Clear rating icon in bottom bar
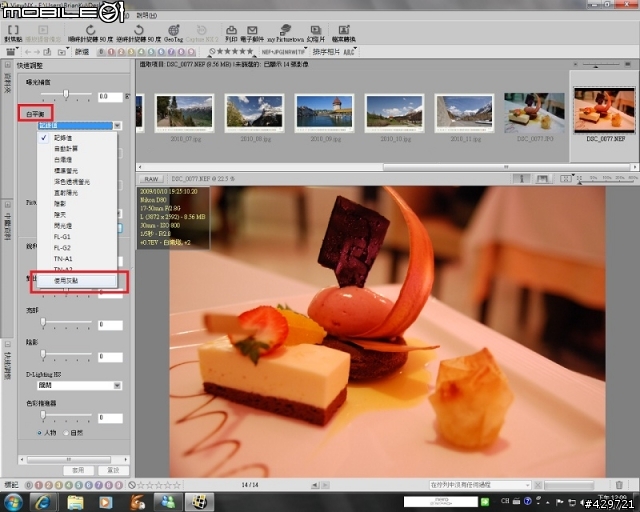The image size is (640, 512). (x=131, y=485)
